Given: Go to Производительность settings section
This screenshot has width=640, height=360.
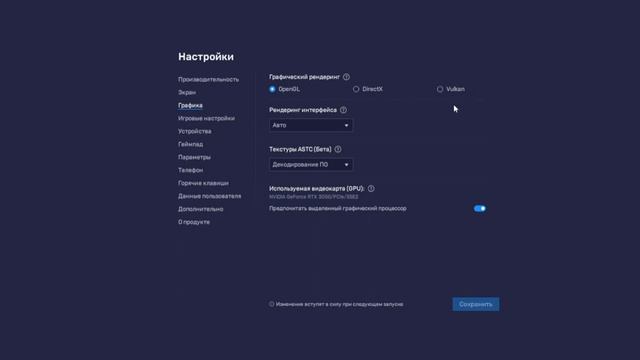Looking at the screenshot, I should (208, 79).
